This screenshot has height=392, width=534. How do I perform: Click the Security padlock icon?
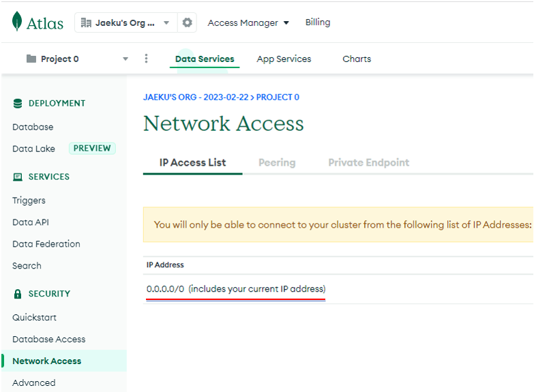click(17, 294)
